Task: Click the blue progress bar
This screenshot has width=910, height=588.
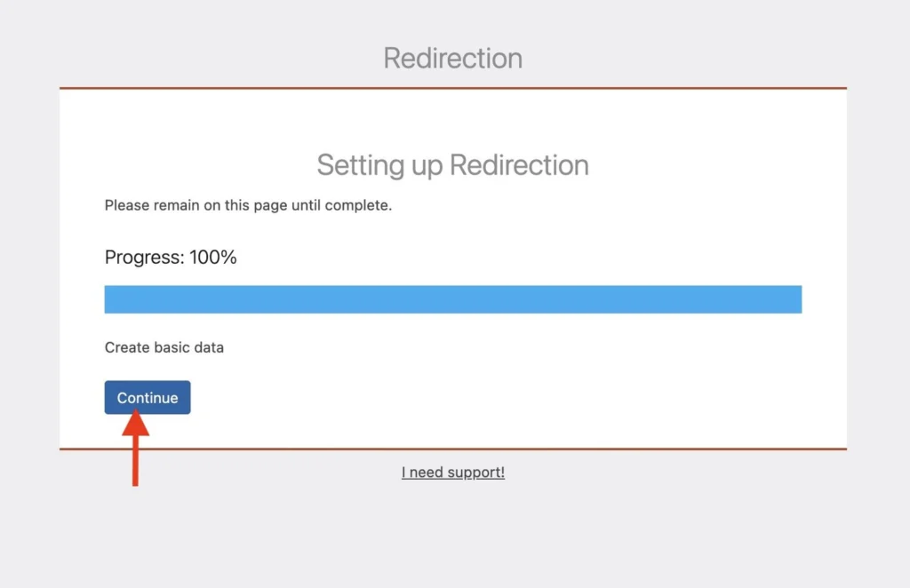Action: [453, 299]
